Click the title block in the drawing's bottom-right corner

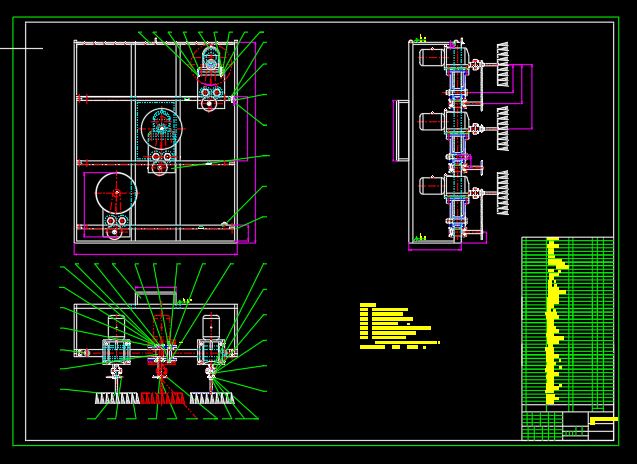(568, 425)
